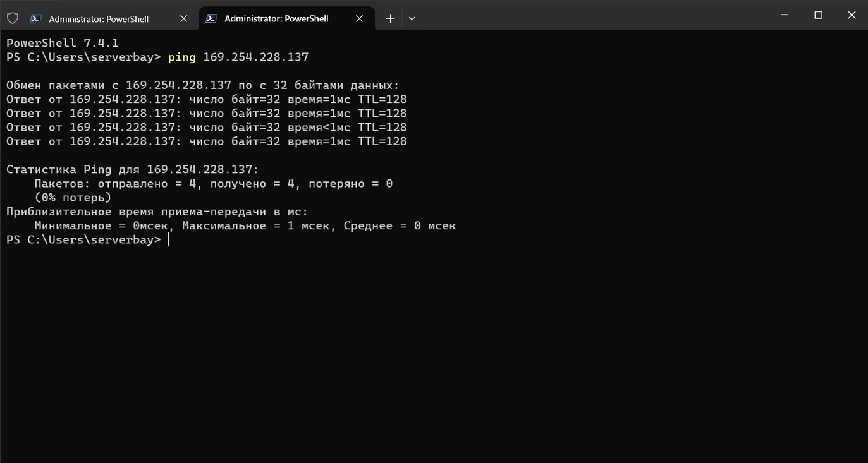
Task: Click 'Приблизительное время приема-передачи в мс' line
Action: tap(157, 212)
